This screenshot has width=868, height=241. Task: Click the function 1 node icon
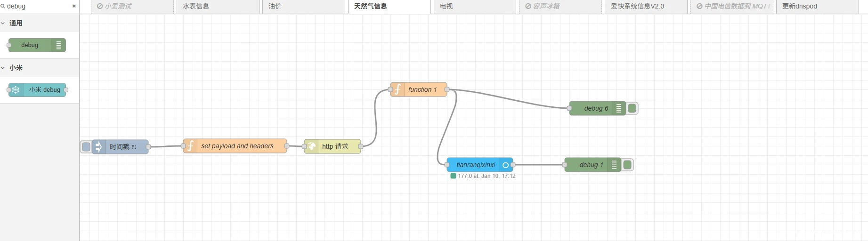click(x=397, y=89)
